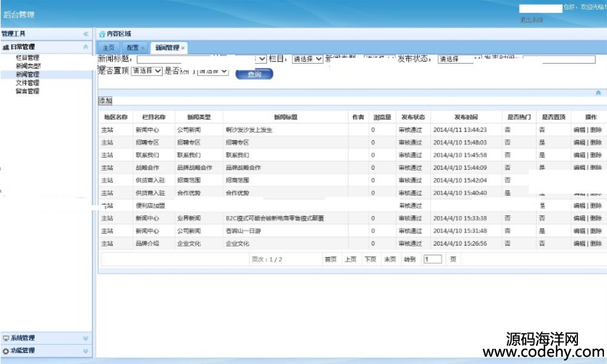Expand the 系统管理 accordion section
This screenshot has height=364, width=607.
(86, 338)
